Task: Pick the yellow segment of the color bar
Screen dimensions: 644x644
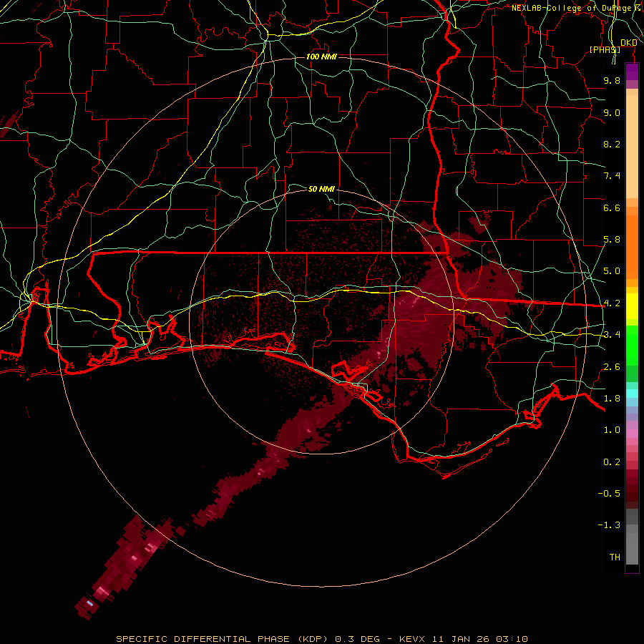Action: (632, 306)
